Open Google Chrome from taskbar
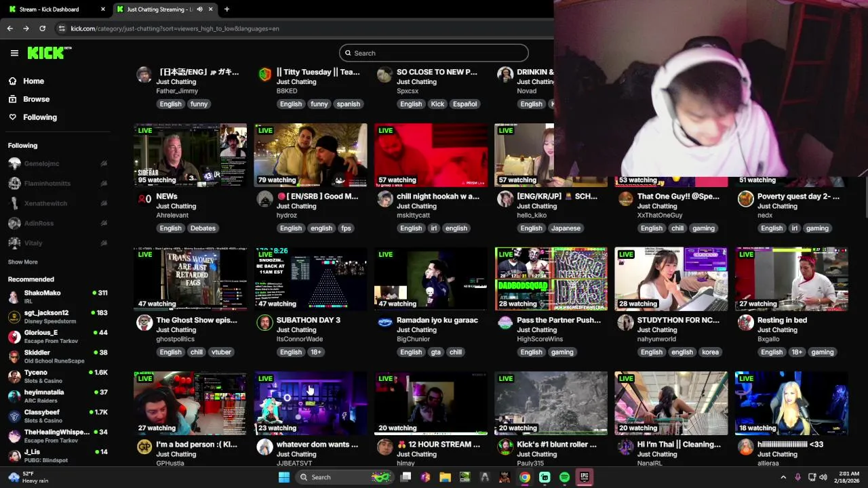This screenshot has width=868, height=488. coord(525,477)
